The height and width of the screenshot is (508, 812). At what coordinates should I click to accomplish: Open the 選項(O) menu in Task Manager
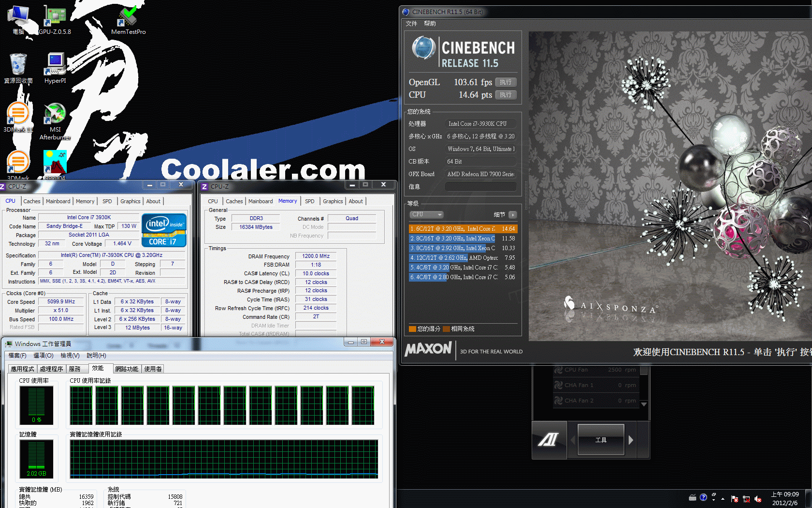43,356
